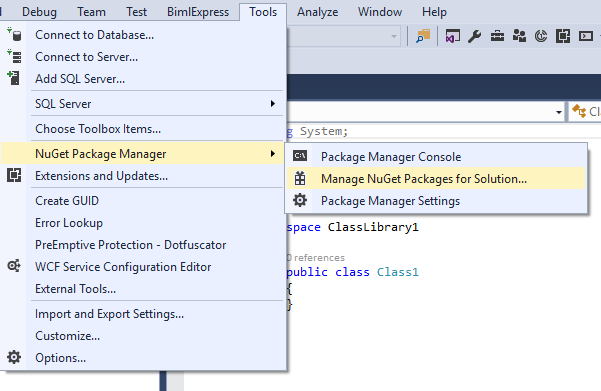Click the NuGet Package Manager submenu arrow
This screenshot has height=391, width=601.
coord(273,154)
